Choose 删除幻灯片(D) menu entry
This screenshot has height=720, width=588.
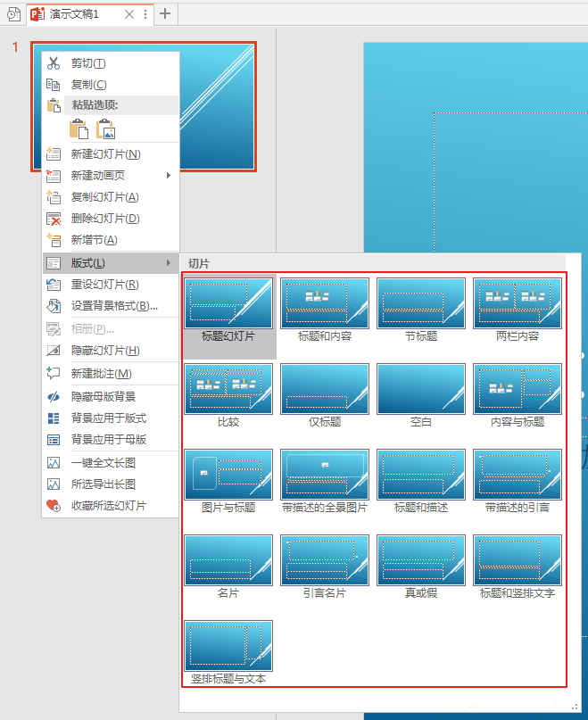(111, 219)
